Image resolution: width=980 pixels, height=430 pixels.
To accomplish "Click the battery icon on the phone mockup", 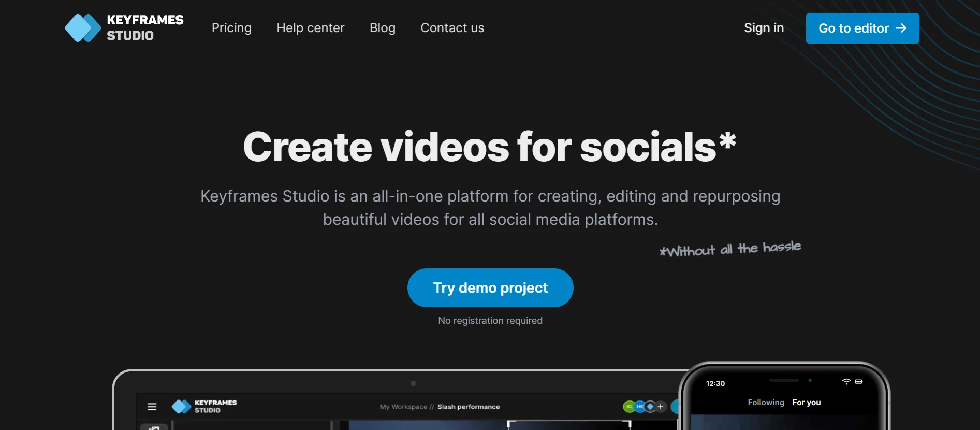I will click(859, 382).
